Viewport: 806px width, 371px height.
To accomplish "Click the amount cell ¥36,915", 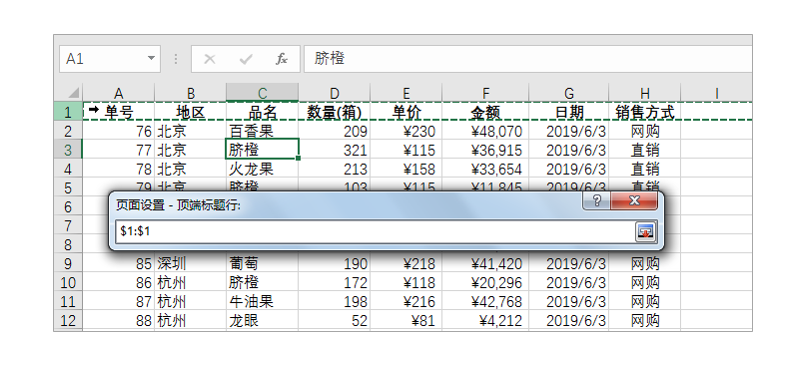I will click(485, 150).
